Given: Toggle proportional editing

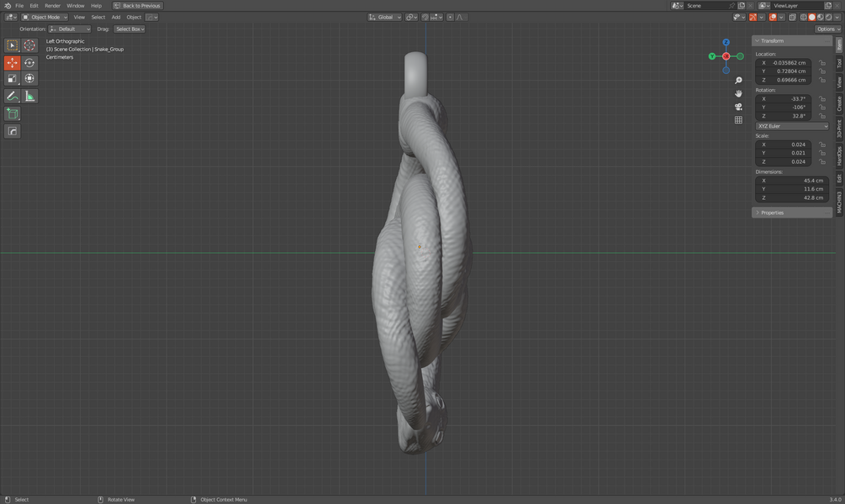Looking at the screenshot, I should point(450,18).
